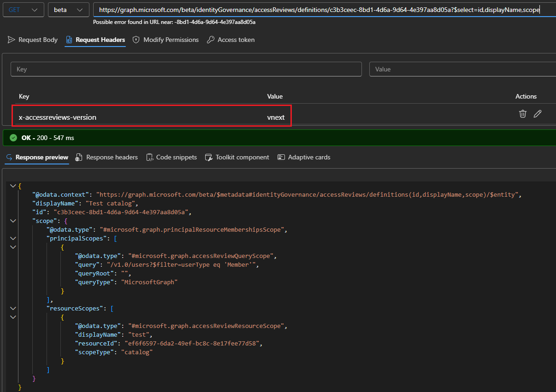
Task: Collapse the "resourceScopes" array
Action: [12, 309]
